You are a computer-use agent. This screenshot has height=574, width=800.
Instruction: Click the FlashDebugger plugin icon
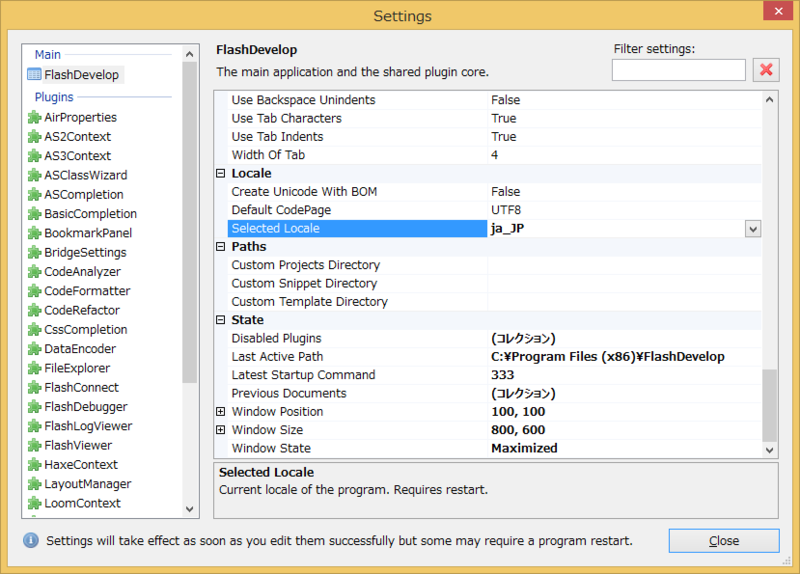click(x=34, y=407)
